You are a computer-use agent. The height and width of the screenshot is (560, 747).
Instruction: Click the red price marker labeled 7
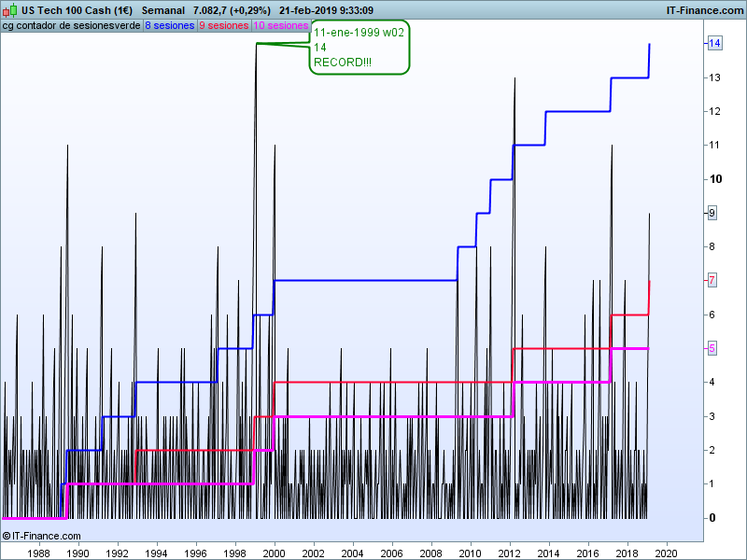pyautogui.click(x=712, y=280)
